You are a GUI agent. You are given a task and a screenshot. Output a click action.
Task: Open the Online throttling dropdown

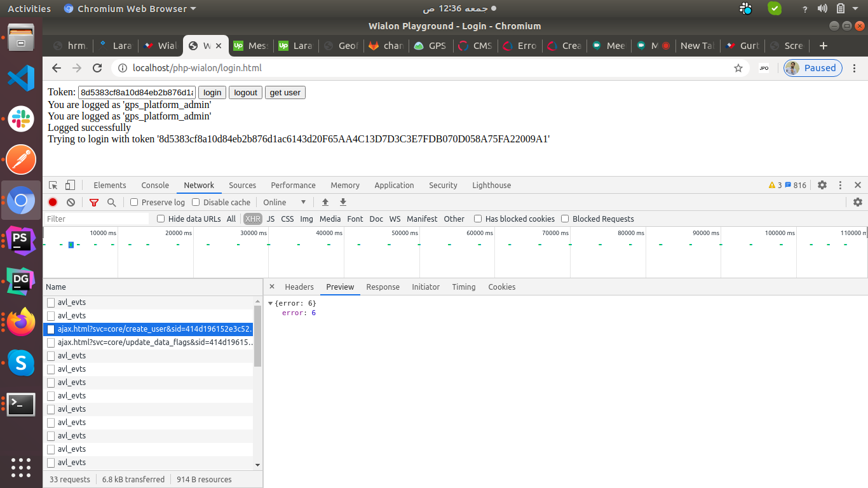click(285, 202)
